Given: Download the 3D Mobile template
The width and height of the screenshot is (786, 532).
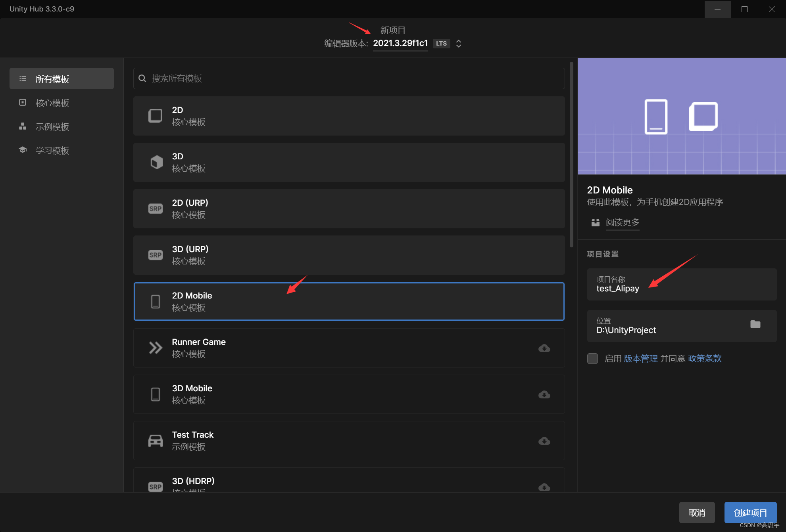Looking at the screenshot, I should tap(544, 394).
